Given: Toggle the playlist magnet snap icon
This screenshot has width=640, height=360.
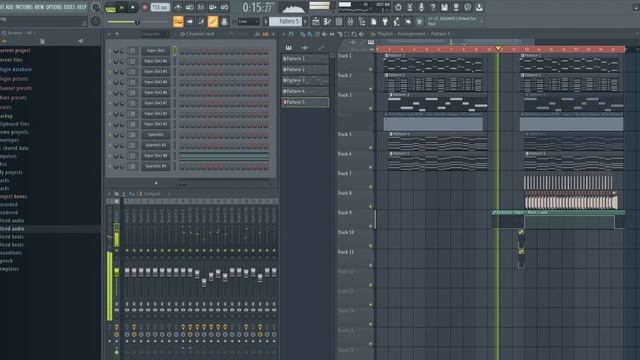Looking at the screenshot, I should 291,34.
